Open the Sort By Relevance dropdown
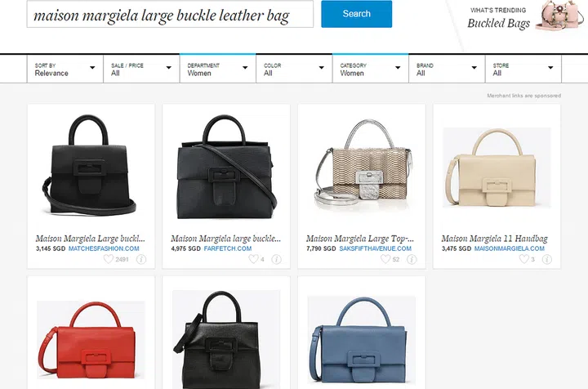 click(x=65, y=69)
